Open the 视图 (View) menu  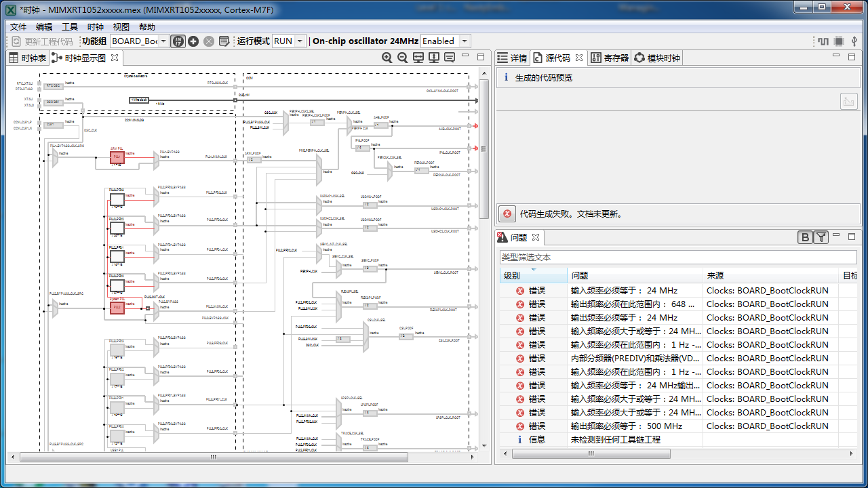[121, 27]
